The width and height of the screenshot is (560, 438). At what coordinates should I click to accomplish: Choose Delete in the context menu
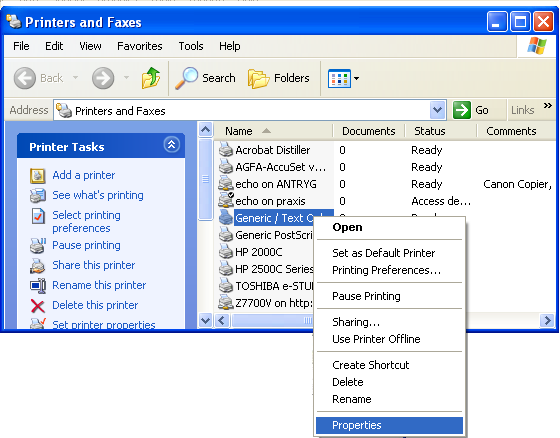pyautogui.click(x=389, y=382)
